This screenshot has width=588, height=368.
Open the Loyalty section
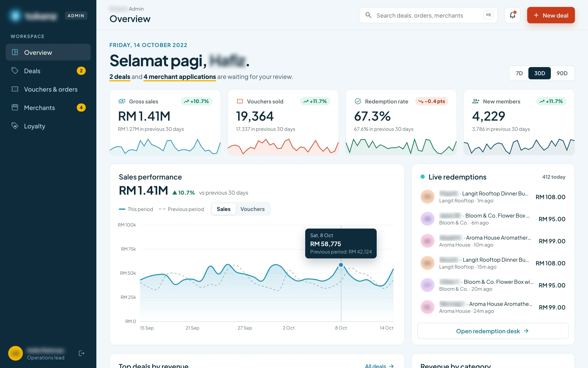48,126
